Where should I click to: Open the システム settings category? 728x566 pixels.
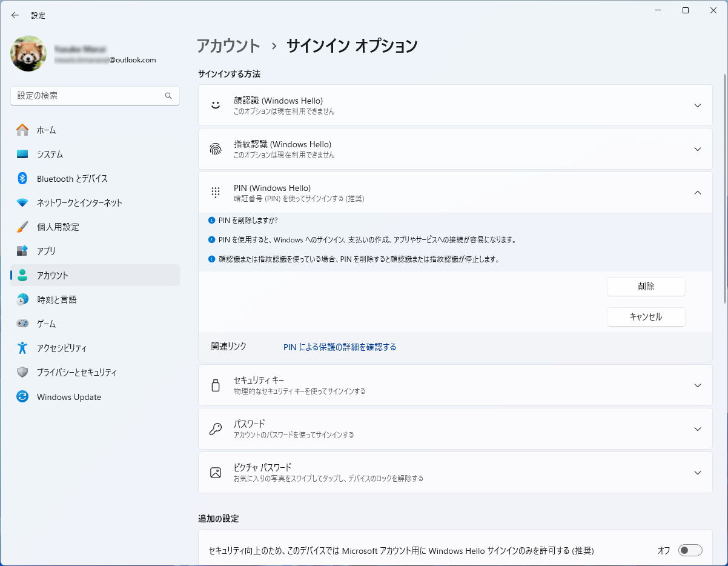click(x=50, y=154)
